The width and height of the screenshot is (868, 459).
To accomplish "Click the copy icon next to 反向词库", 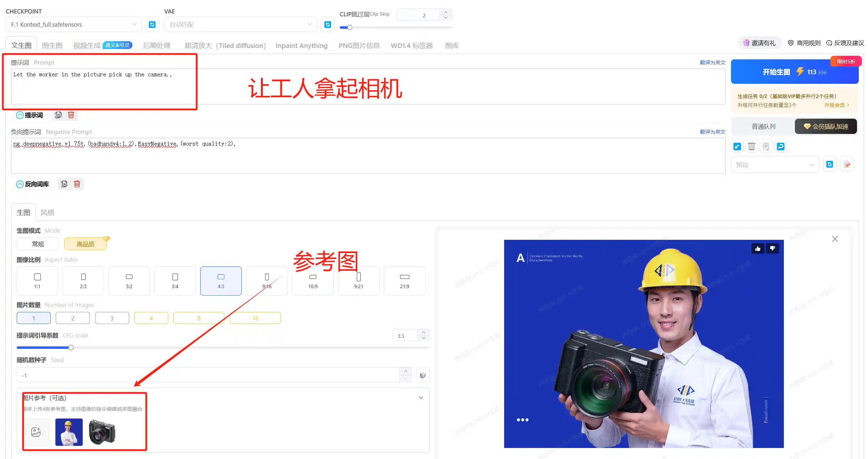I will 64,184.
